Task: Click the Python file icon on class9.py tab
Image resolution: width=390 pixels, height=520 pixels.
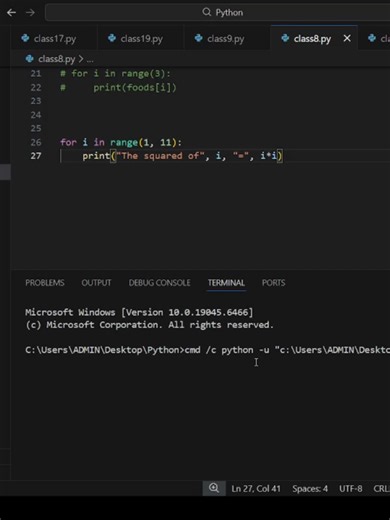Action: 199,38
